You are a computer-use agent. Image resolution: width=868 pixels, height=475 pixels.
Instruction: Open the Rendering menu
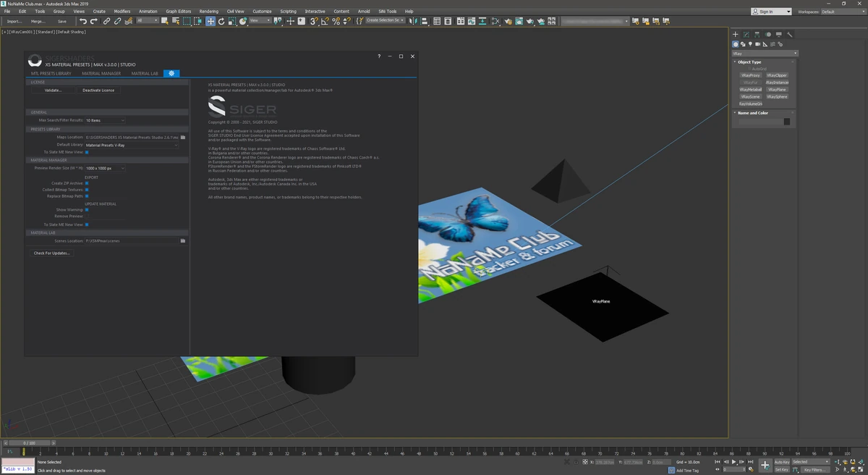pyautogui.click(x=208, y=12)
